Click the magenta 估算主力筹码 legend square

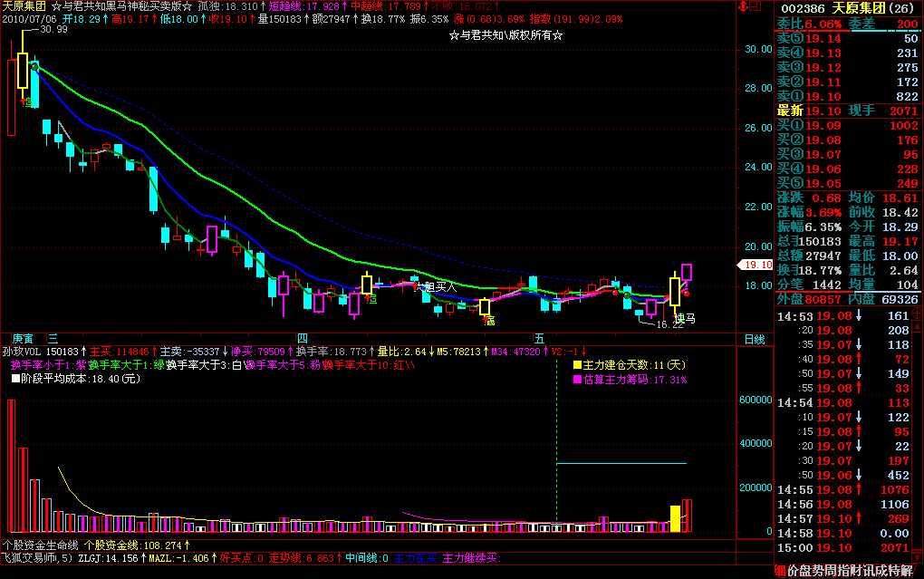(576, 379)
